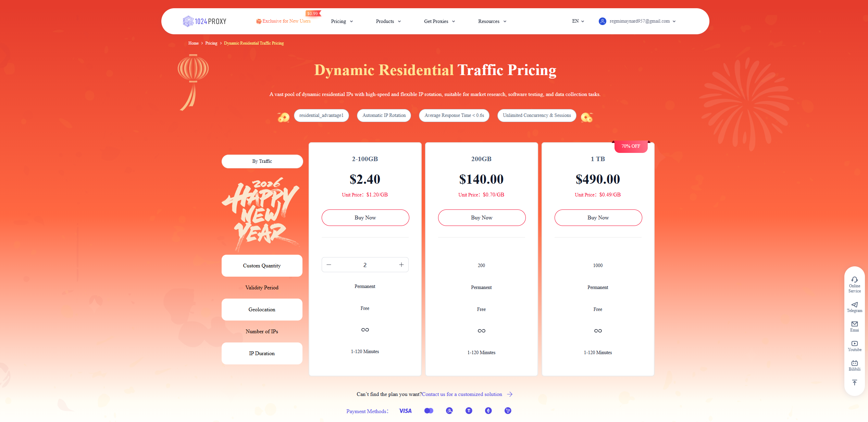
Task: Open the Get Proxies menu
Action: tap(439, 21)
